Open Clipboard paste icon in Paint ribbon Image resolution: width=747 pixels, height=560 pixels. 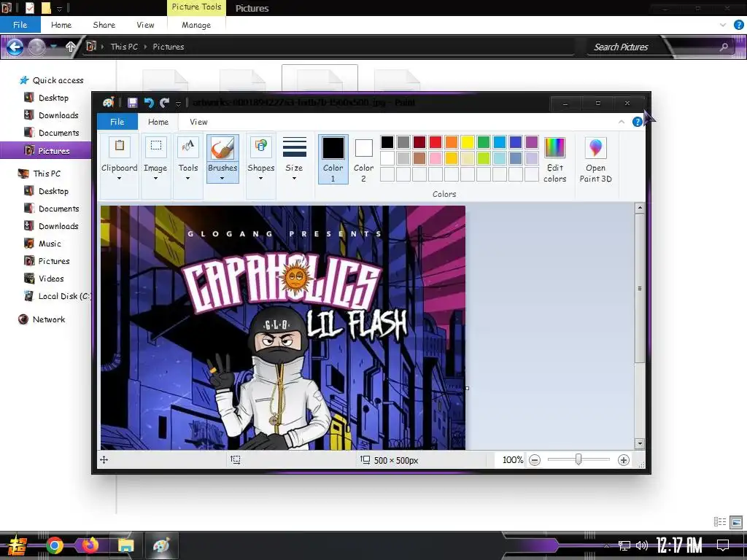point(120,147)
